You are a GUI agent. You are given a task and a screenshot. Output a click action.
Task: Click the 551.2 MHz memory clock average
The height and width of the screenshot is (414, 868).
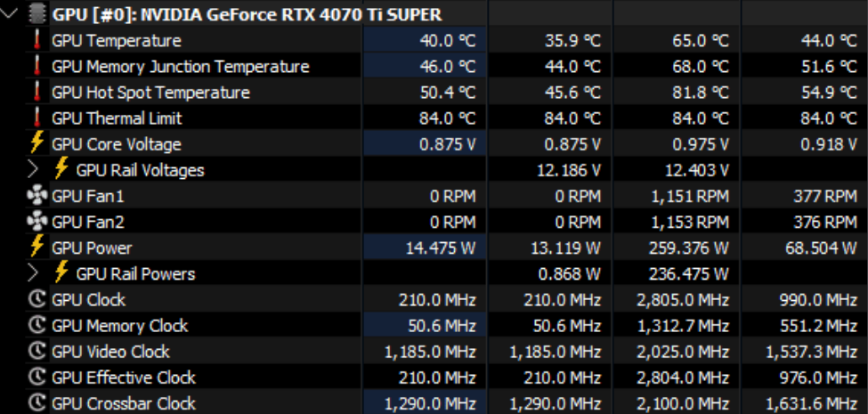click(818, 326)
